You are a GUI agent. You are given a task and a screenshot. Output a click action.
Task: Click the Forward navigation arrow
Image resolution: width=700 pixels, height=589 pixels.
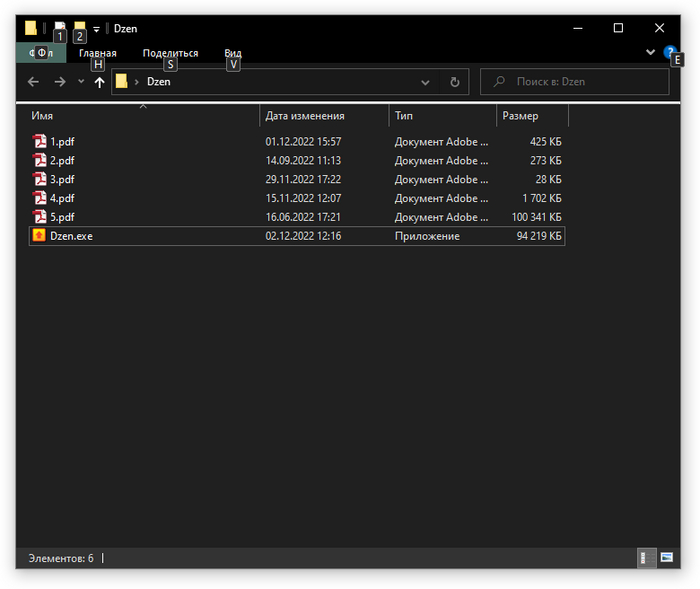pyautogui.click(x=59, y=82)
